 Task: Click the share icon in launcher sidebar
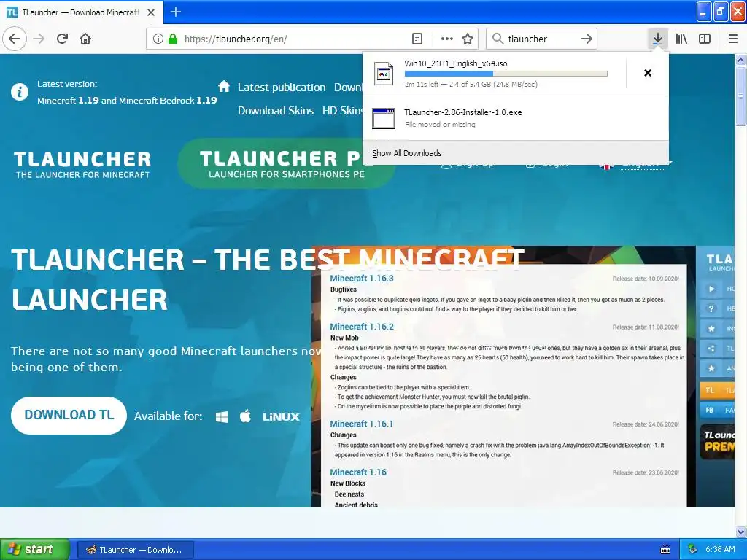pyautogui.click(x=711, y=349)
